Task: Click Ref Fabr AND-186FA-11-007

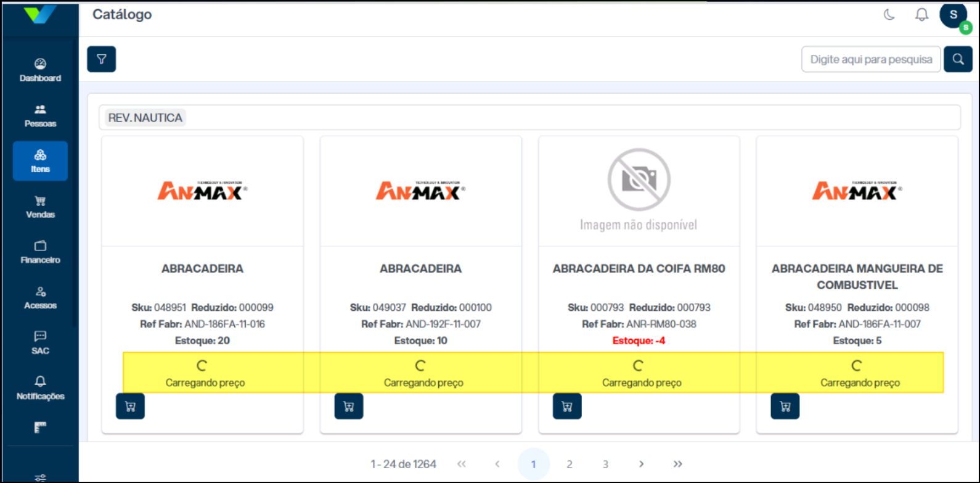Action: pos(857,324)
